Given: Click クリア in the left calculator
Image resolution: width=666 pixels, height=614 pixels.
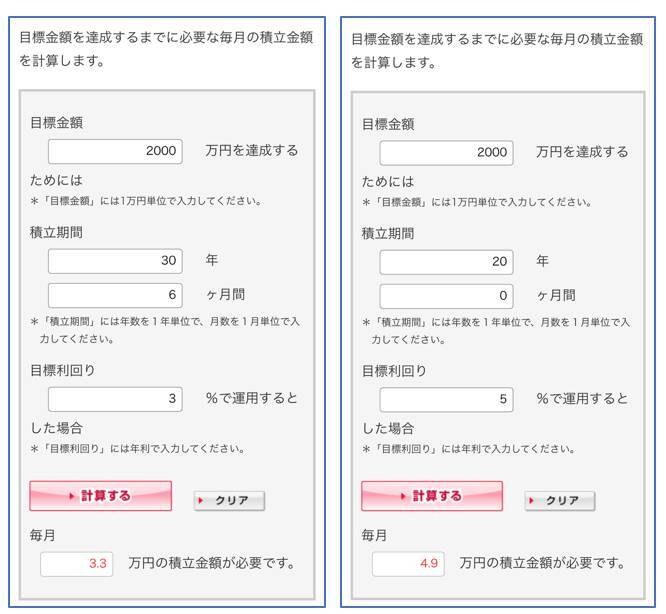Looking at the screenshot, I should tap(229, 501).
